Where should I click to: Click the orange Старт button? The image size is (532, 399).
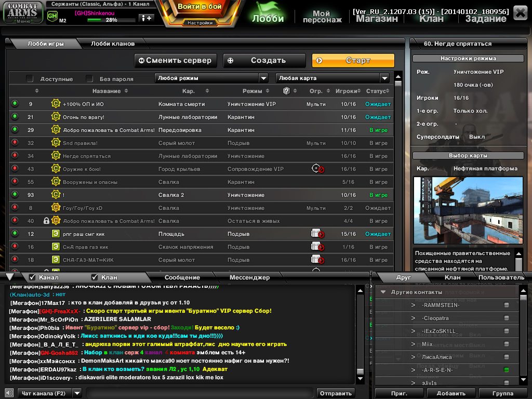(x=353, y=60)
